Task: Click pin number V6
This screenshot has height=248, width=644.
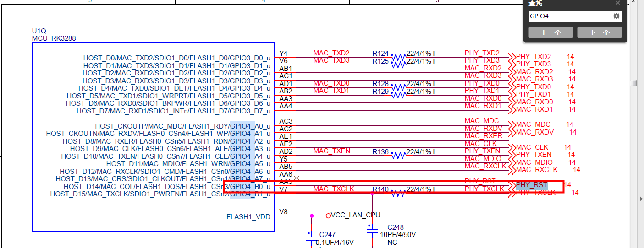Action: 283,61
